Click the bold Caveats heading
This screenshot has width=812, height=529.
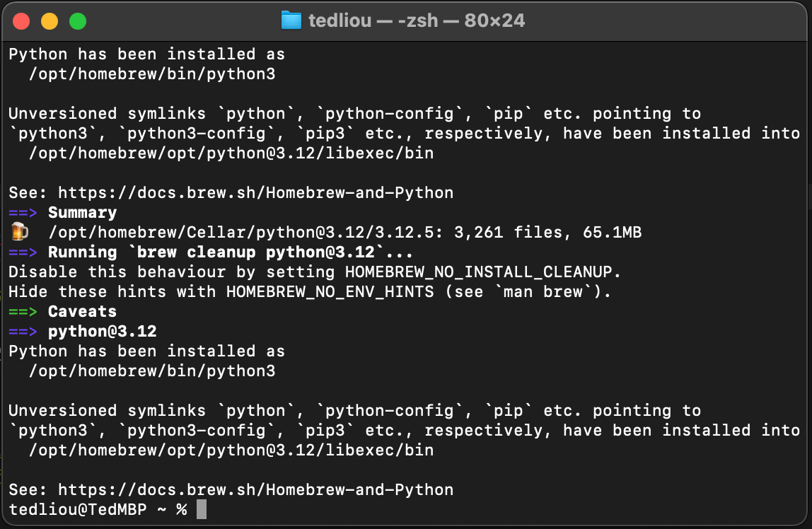[82, 312]
